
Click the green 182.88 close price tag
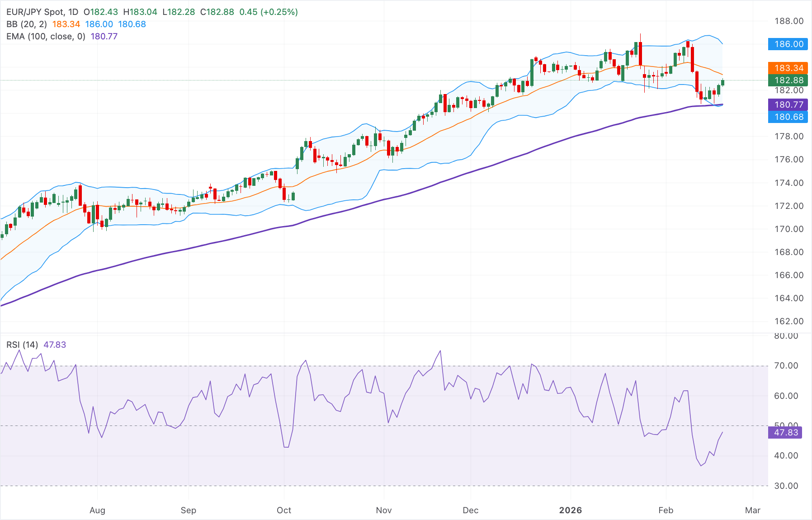tap(788, 80)
